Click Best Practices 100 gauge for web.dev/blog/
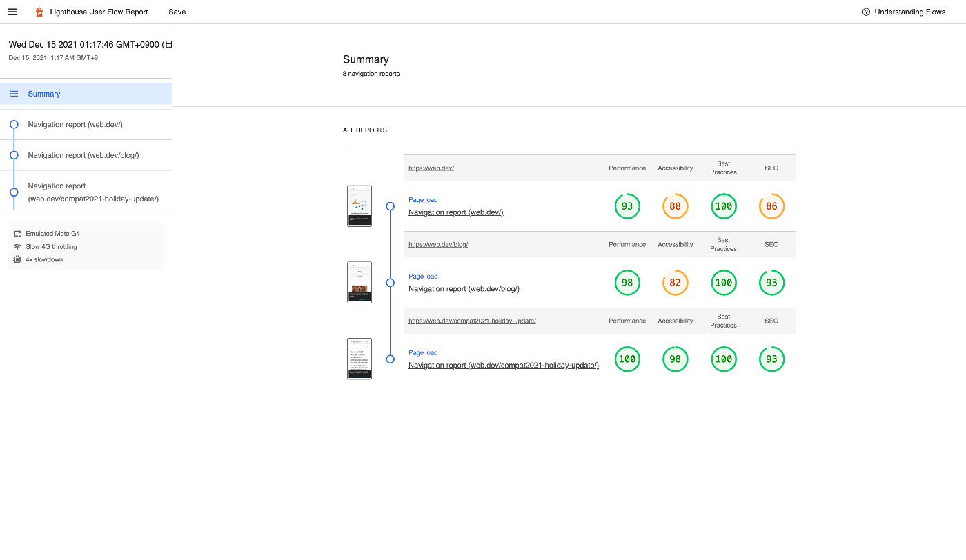The image size is (966, 560). pyautogui.click(x=724, y=283)
